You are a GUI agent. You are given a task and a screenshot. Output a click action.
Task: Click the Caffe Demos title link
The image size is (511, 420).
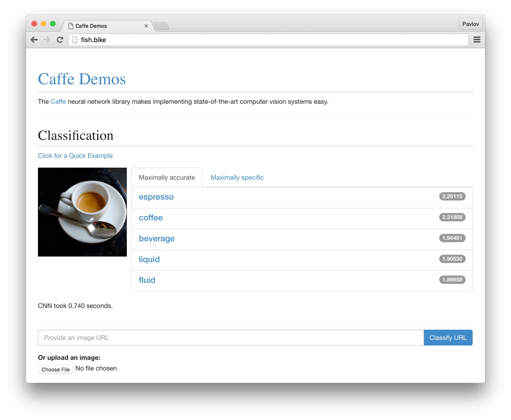[x=82, y=79]
